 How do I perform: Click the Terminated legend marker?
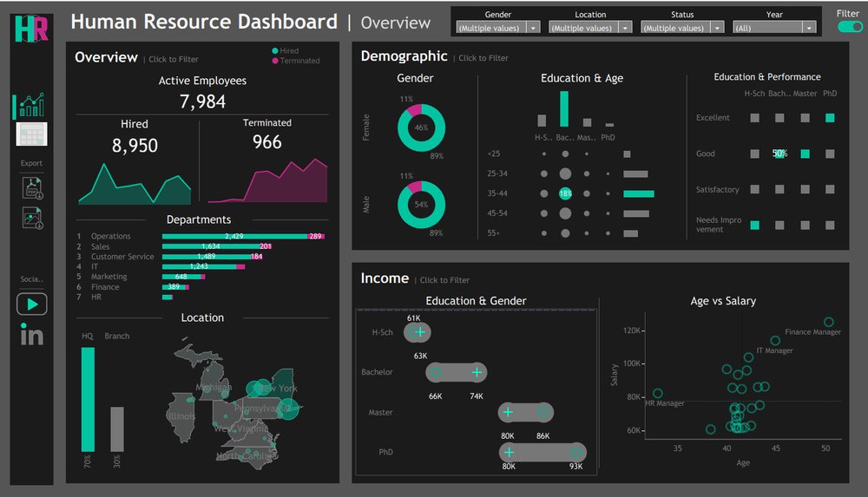(x=275, y=61)
